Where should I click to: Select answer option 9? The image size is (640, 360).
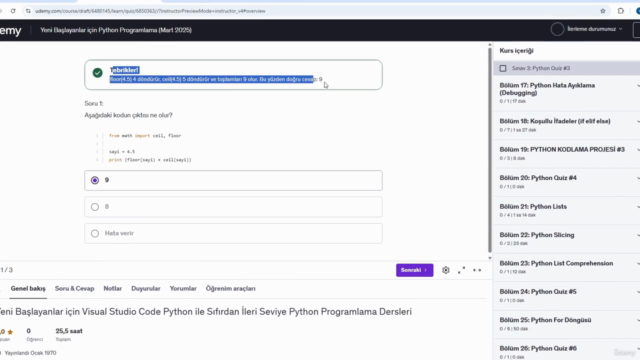click(233, 180)
